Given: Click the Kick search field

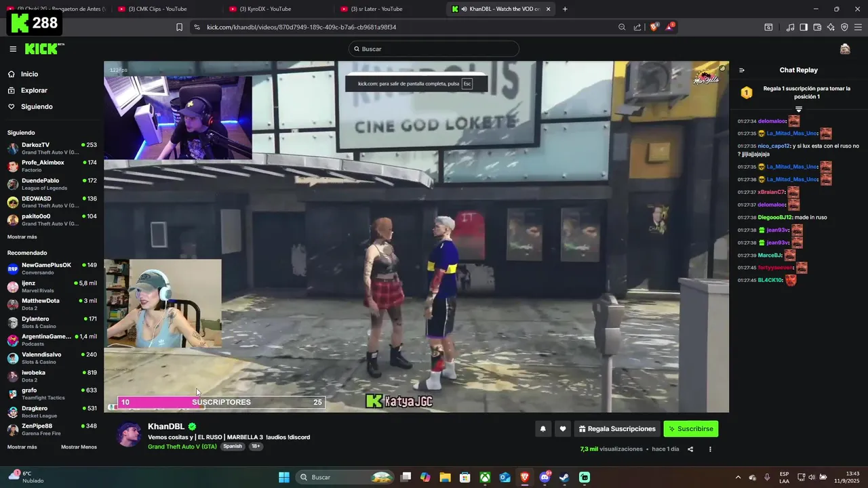Looking at the screenshot, I should click(434, 49).
